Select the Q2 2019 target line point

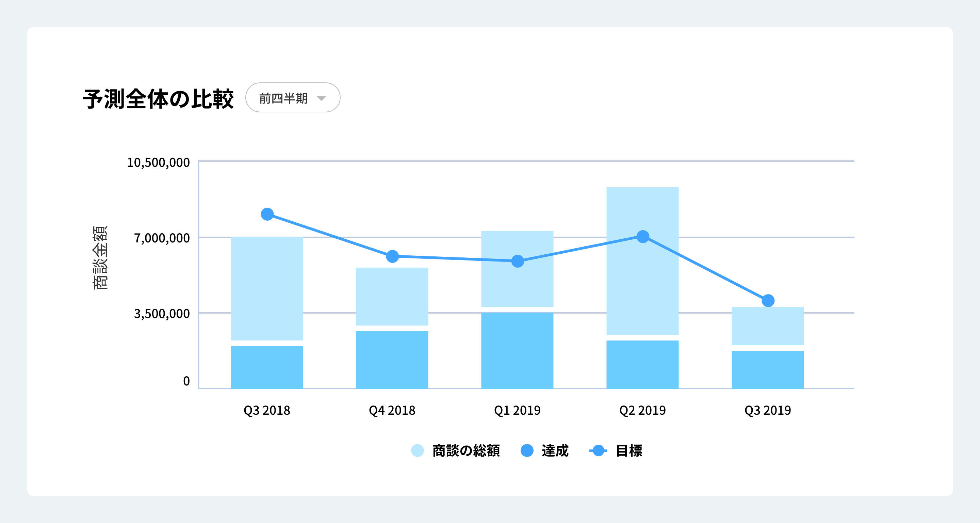642,237
